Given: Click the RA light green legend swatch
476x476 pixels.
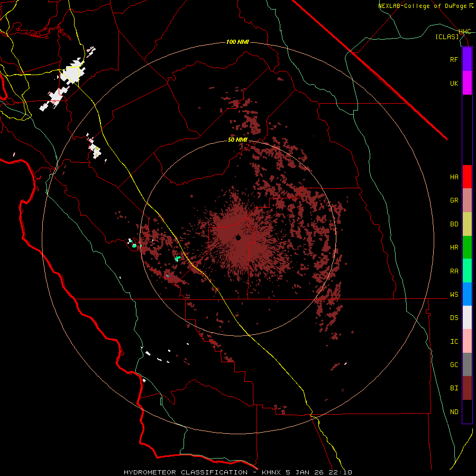Looking at the screenshot, I should point(467,271).
